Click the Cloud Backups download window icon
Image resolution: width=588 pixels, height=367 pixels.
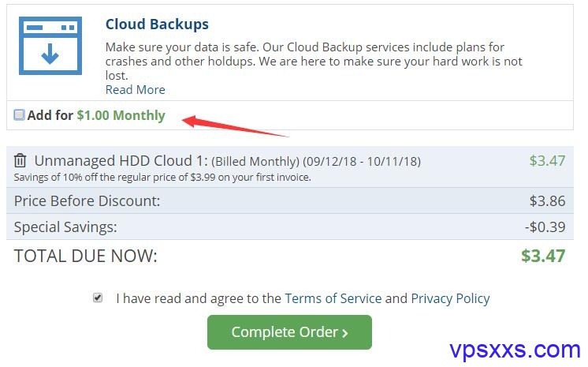coord(50,46)
